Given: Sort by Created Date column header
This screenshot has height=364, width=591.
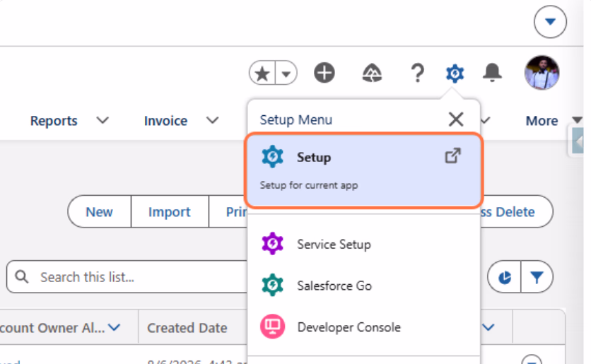Looking at the screenshot, I should [187, 328].
